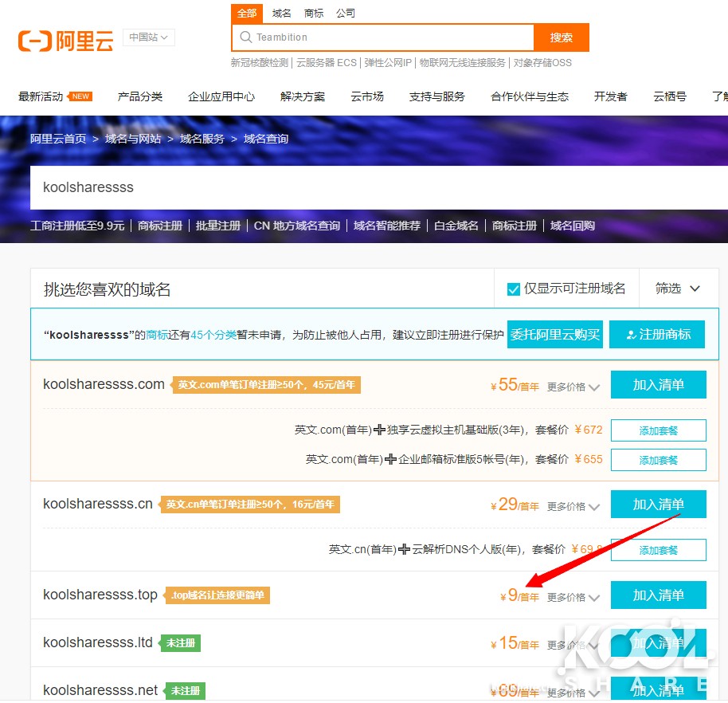Click the .cn promotion tag 16元/首年

250,504
